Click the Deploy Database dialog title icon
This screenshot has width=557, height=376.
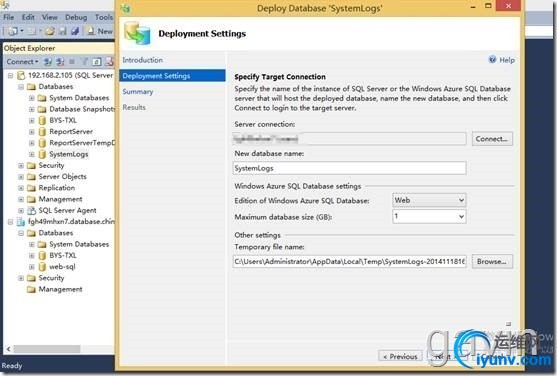point(125,8)
